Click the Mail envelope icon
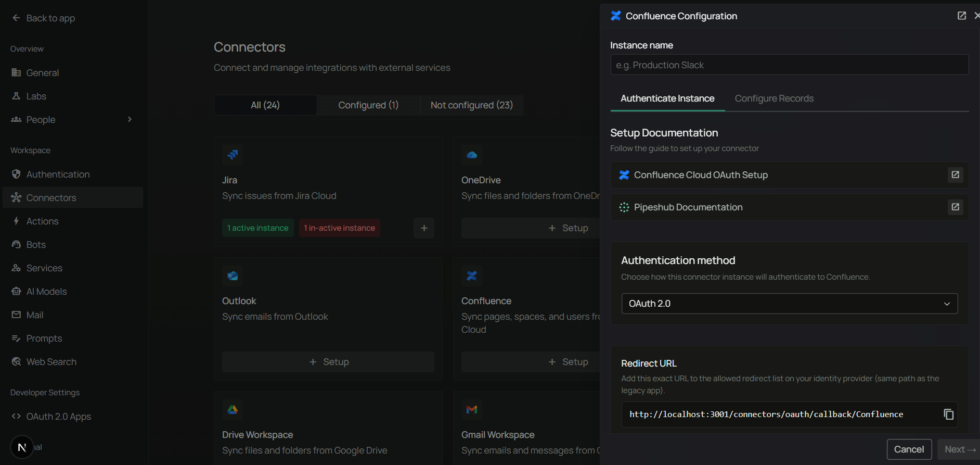 click(16, 315)
